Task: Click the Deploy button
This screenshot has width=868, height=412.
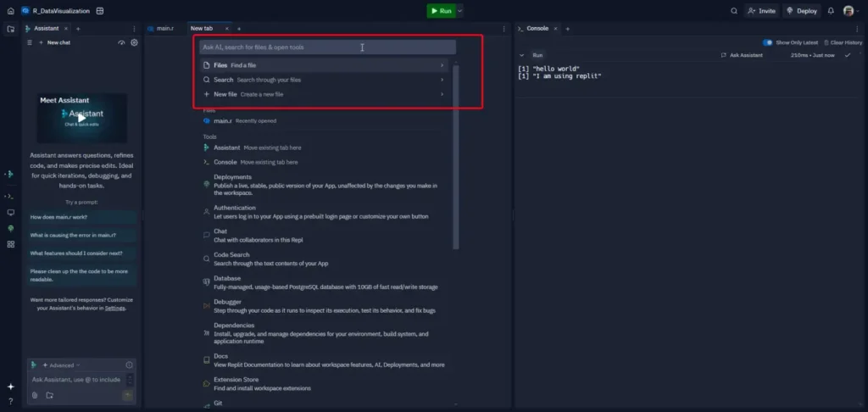Action: point(802,10)
